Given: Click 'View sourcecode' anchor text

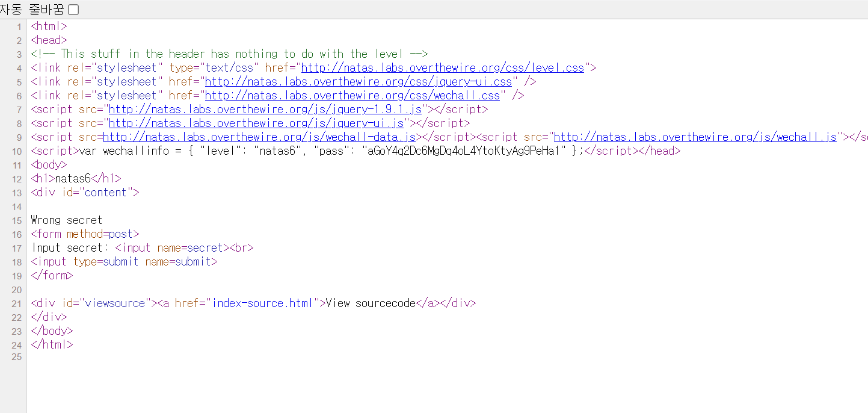Looking at the screenshot, I should tap(371, 303).
